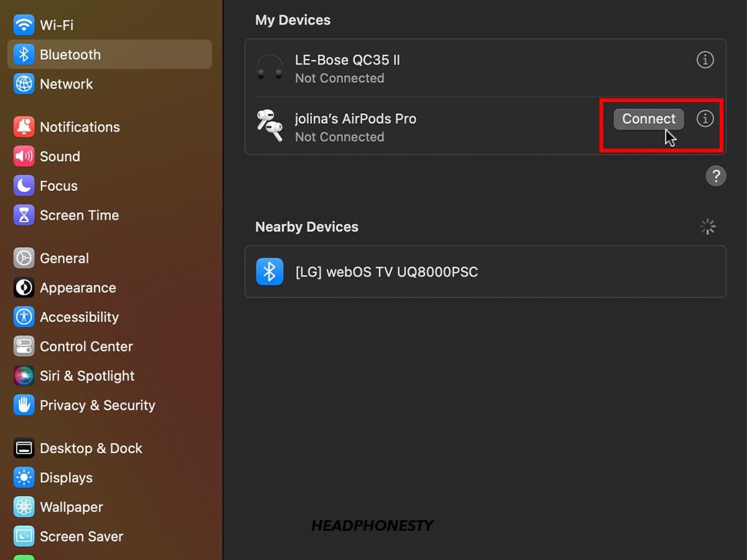
Task: Open Control Center settings
Action: 87,347
